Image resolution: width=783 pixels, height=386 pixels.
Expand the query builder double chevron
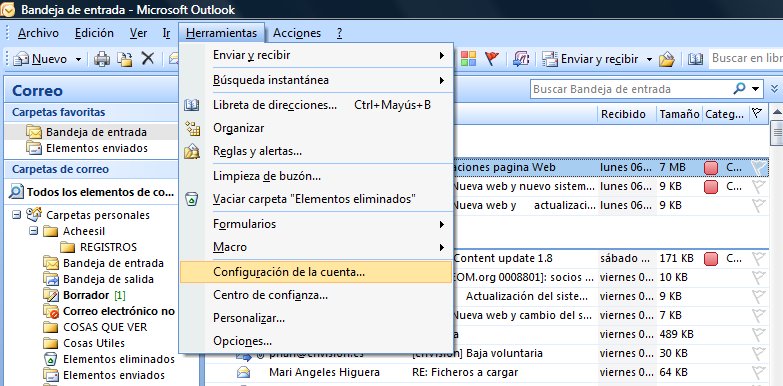coord(775,89)
